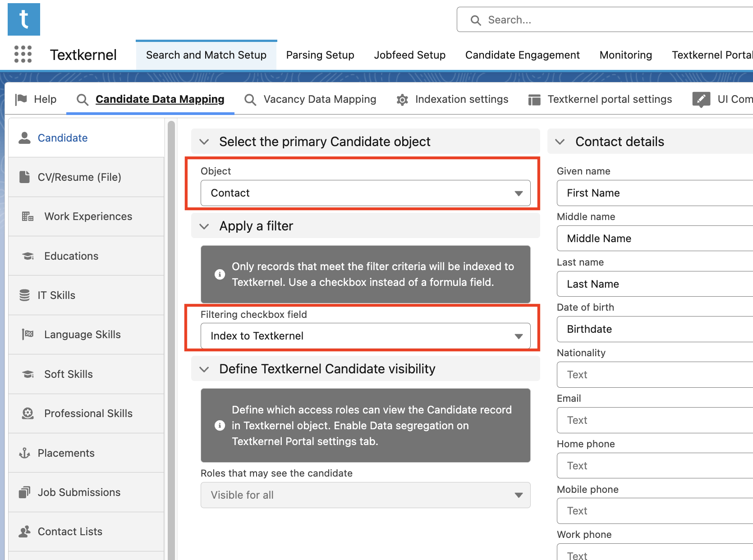Click the Indexation settings gear icon
The width and height of the screenshot is (753, 560).
[402, 100]
